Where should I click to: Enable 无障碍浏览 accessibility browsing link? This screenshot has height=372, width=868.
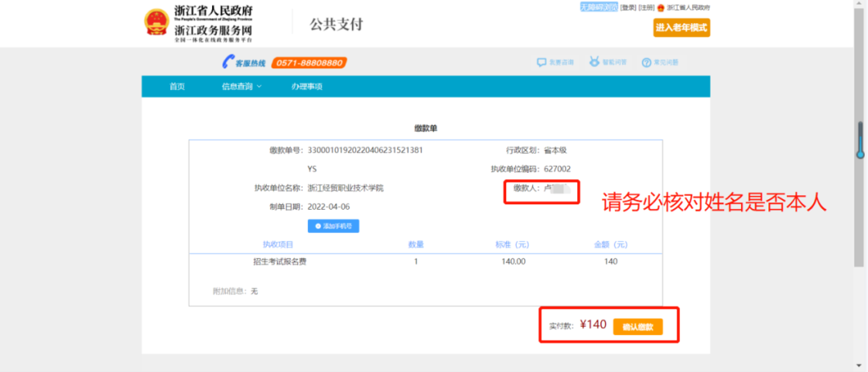click(x=599, y=7)
